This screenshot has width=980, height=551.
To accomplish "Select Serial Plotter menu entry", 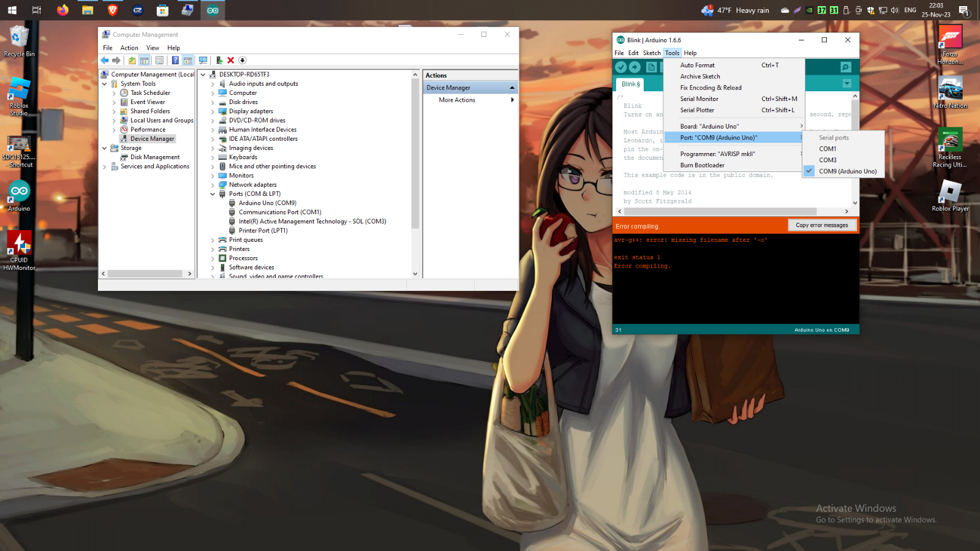I will 734,110.
